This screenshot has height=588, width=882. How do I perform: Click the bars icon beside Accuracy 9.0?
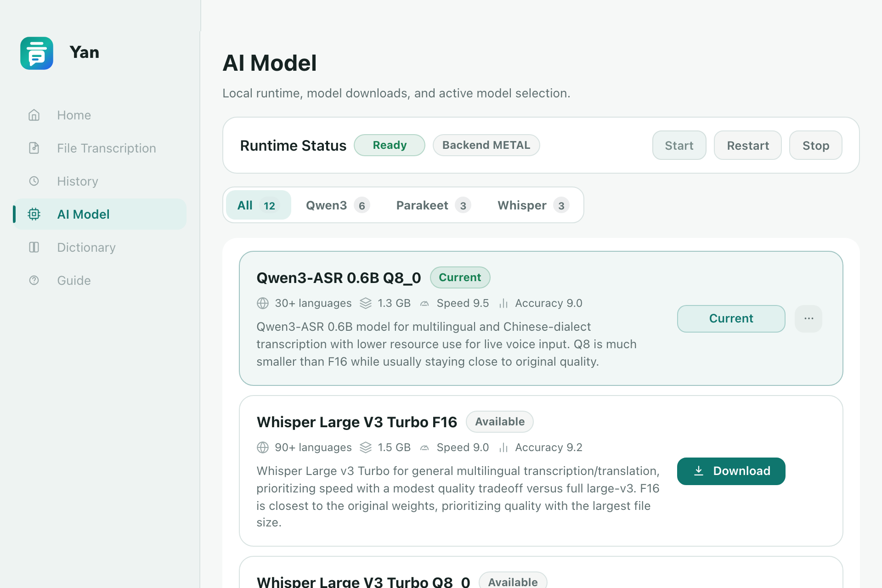503,303
